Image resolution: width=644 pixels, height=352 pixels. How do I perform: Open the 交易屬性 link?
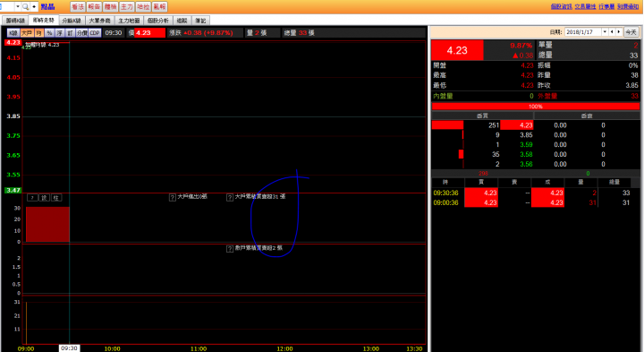tap(585, 6)
